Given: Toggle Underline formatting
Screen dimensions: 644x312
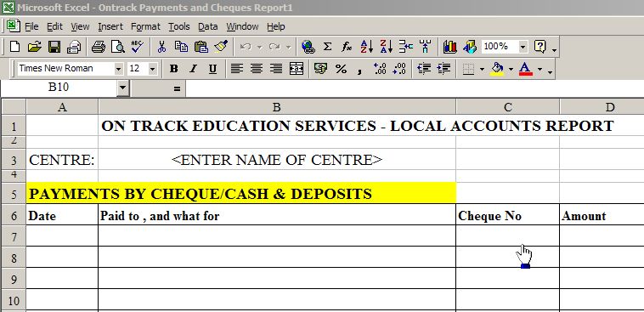Looking at the screenshot, I should [x=212, y=69].
